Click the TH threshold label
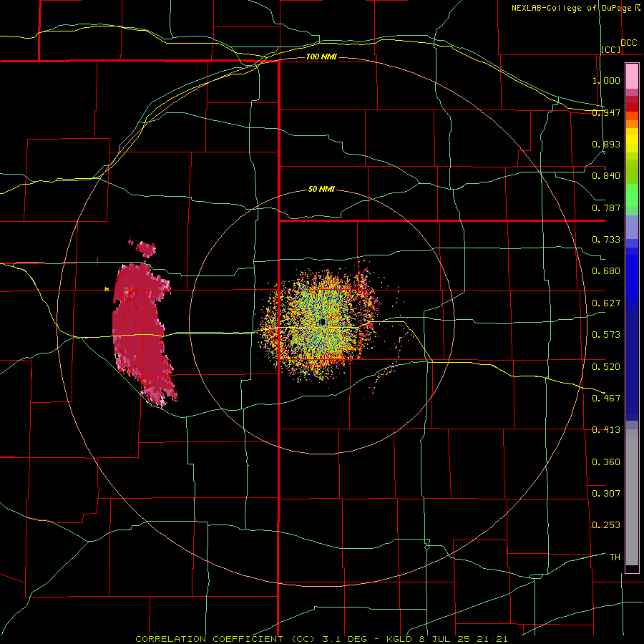This screenshot has width=644, height=644. 615,557
